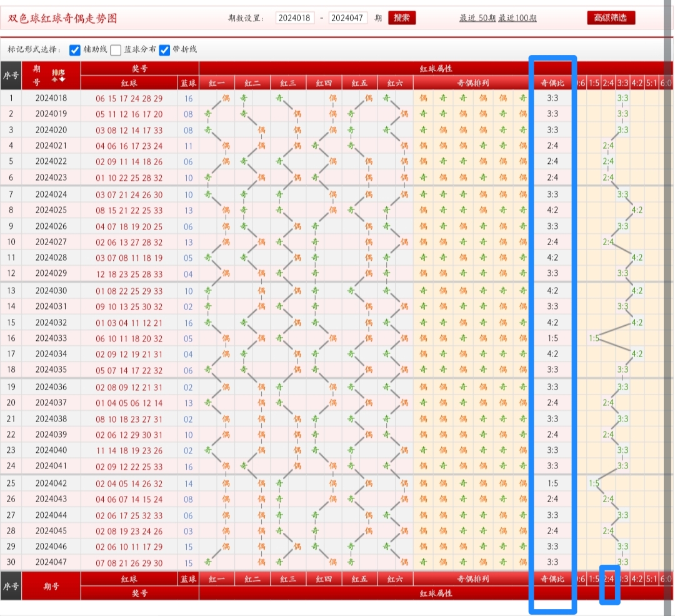Click period number 2024033
Screen dimensions: 675x616
coord(51,338)
